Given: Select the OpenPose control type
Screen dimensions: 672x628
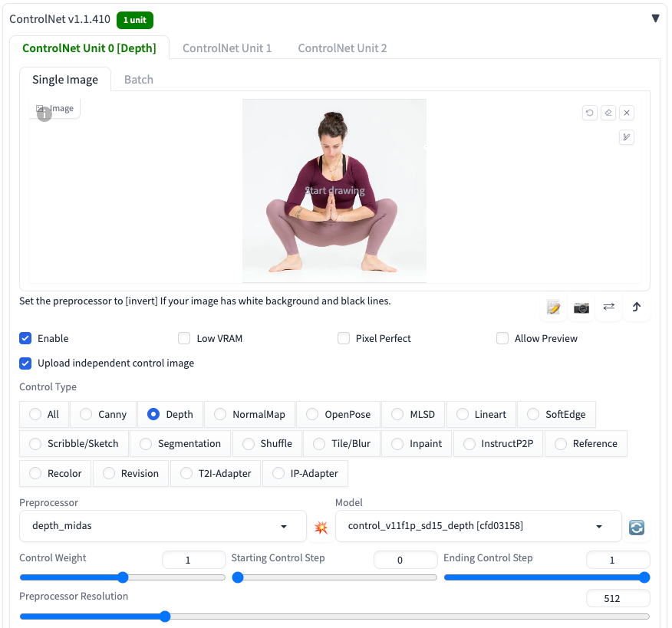Looking at the screenshot, I should pos(312,414).
